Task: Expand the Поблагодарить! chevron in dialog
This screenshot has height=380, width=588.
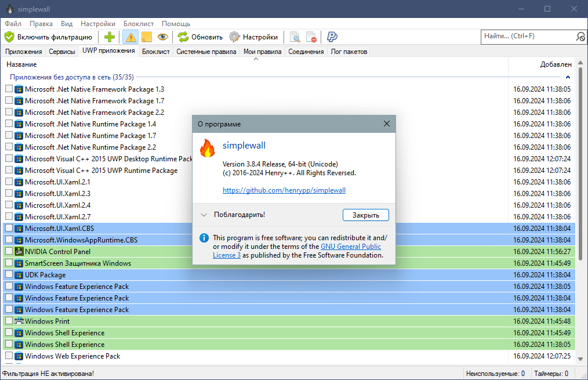Action: point(204,215)
